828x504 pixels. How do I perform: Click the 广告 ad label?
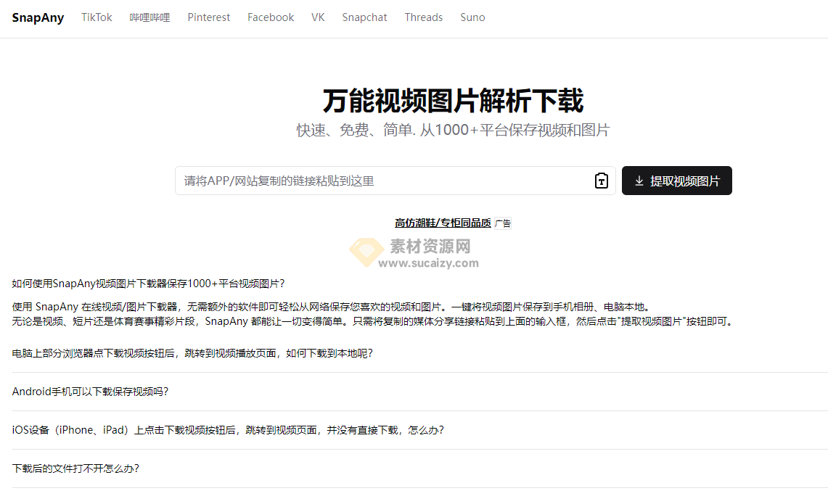[x=504, y=223]
